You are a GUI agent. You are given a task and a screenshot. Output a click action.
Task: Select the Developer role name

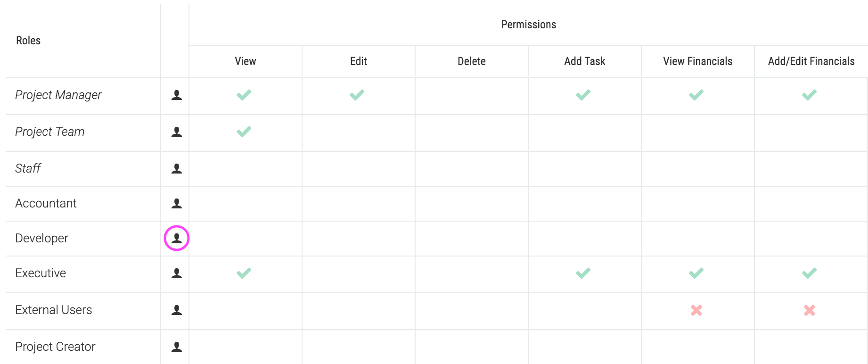tap(41, 238)
